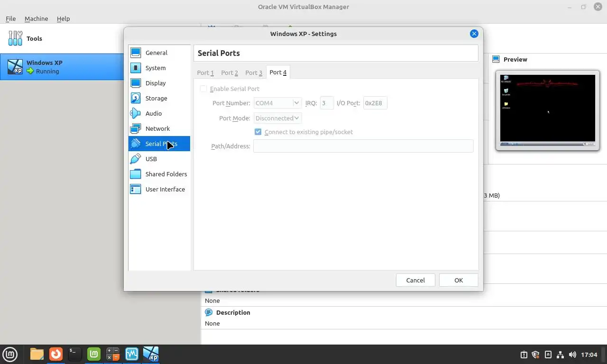607x364 pixels.
Task: Open the File menu
Action: coord(10,18)
